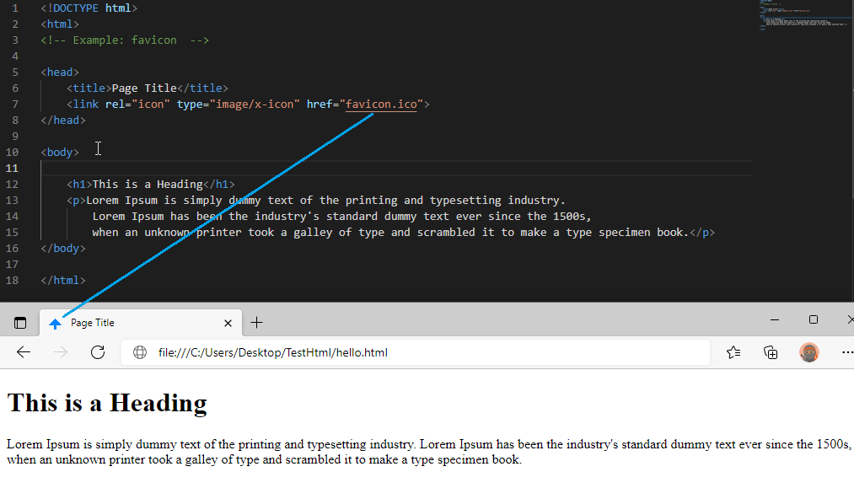Image resolution: width=854 pixels, height=504 pixels.
Task: Close the Page Title tab
Action: click(228, 322)
